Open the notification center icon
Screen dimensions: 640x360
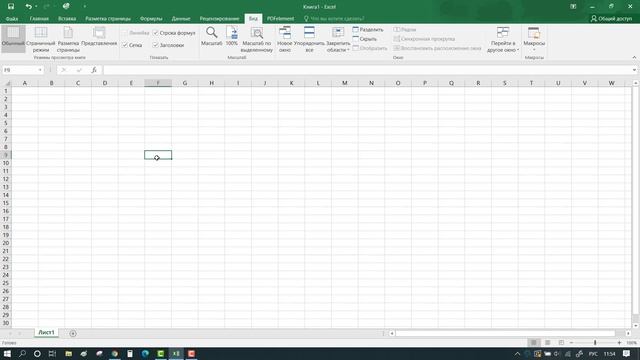(627, 353)
